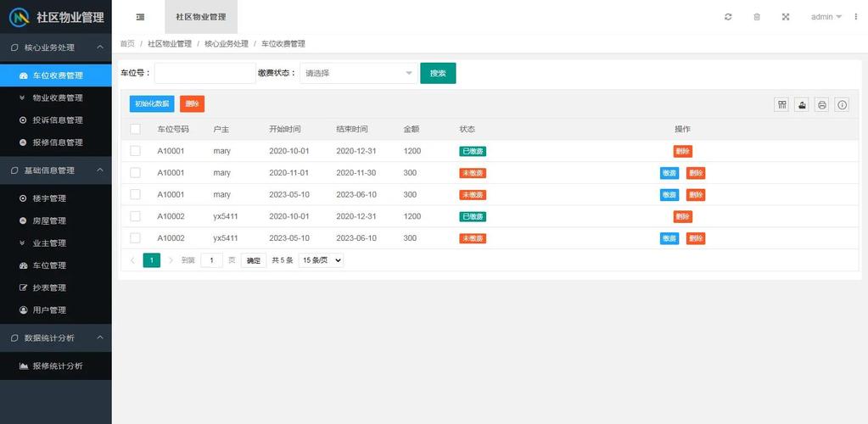Go to previous page arrow in pagination
Viewport: 868px width, 424px height.
[x=132, y=260]
